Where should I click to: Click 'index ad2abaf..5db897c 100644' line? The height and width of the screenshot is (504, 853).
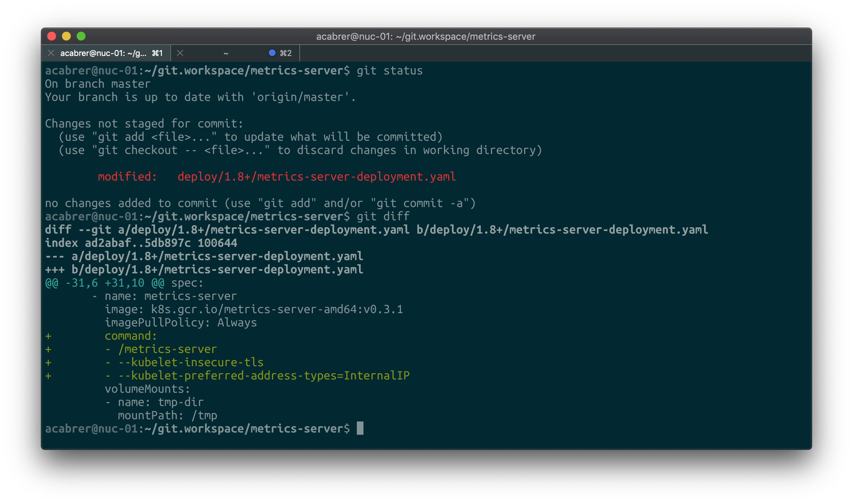click(141, 243)
